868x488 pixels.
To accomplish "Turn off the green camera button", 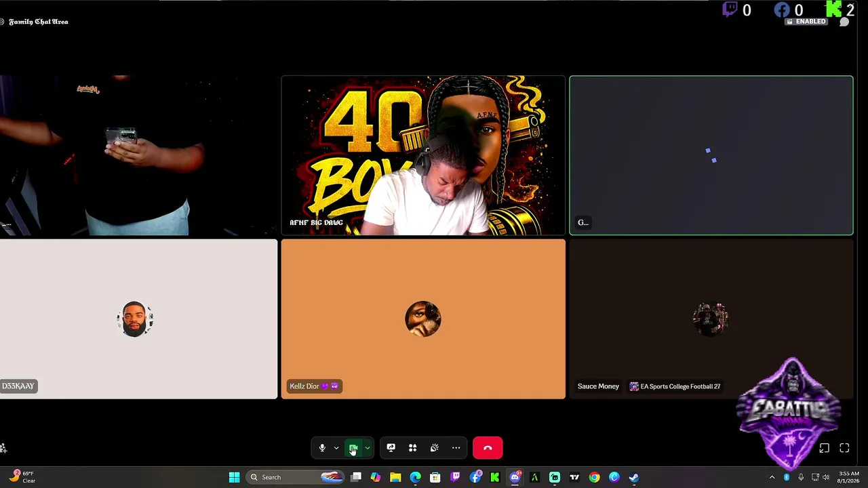I will click(x=353, y=448).
